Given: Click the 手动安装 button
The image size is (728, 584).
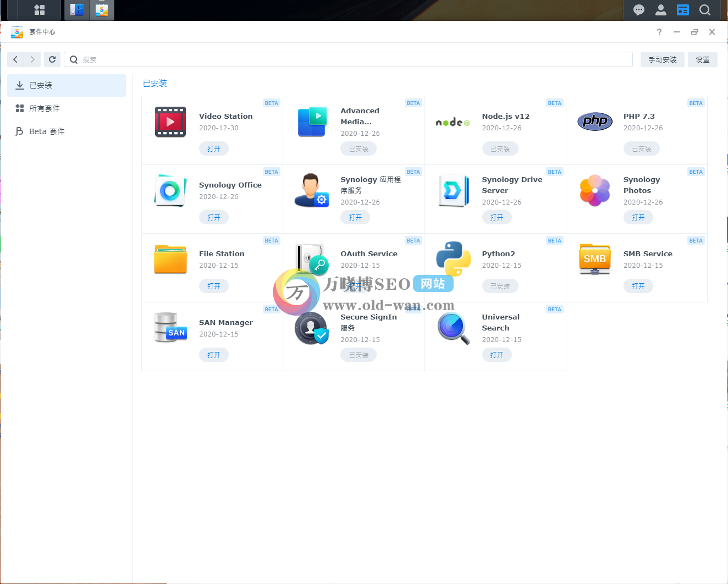Looking at the screenshot, I should click(x=663, y=59).
